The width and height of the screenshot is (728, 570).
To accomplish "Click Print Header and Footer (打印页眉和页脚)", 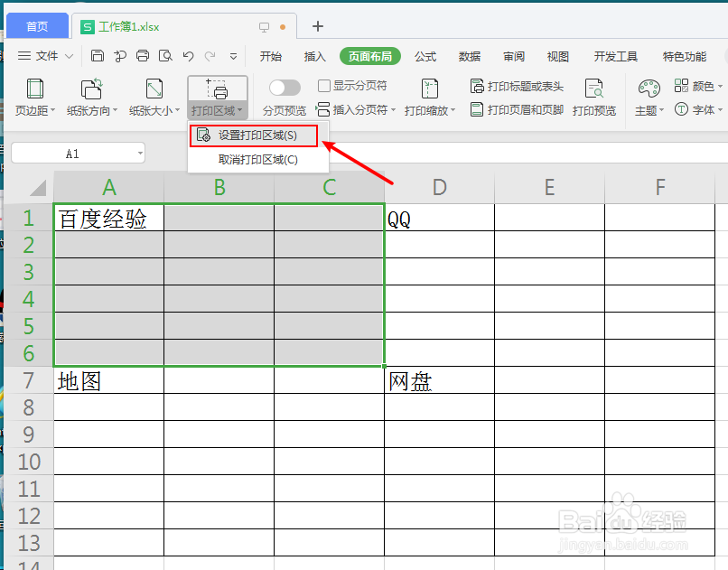I will [x=517, y=110].
